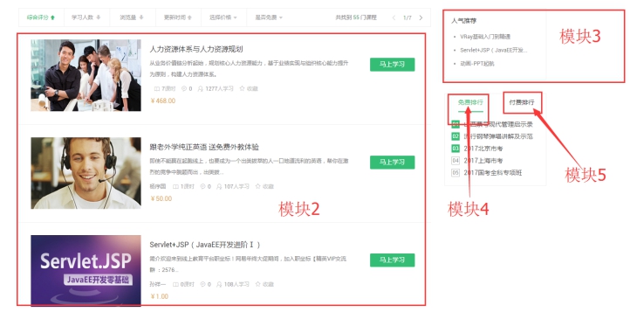Click comment icon in Servlet+JSP course row
Image resolution: width=644 pixels, height=319 pixels.
point(202,284)
